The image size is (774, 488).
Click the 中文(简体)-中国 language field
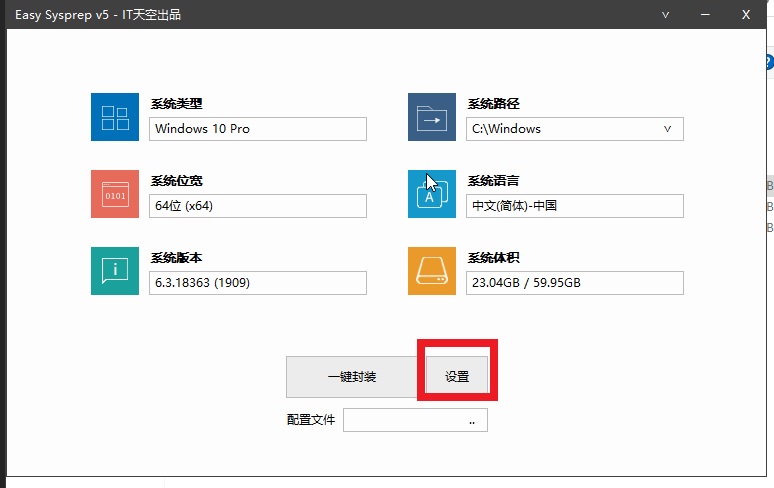click(574, 206)
